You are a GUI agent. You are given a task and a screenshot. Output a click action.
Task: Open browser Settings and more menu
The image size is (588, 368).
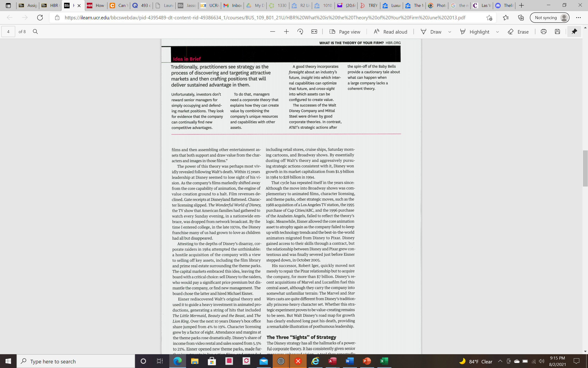coord(578,17)
